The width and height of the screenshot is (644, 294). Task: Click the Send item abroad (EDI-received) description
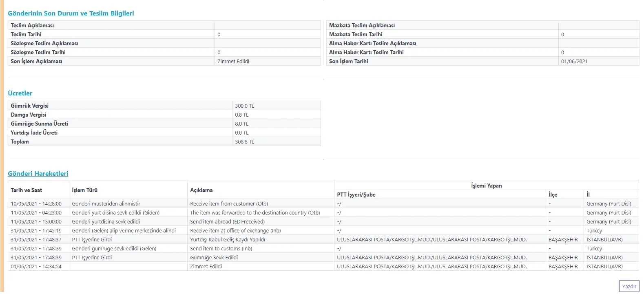click(x=227, y=222)
